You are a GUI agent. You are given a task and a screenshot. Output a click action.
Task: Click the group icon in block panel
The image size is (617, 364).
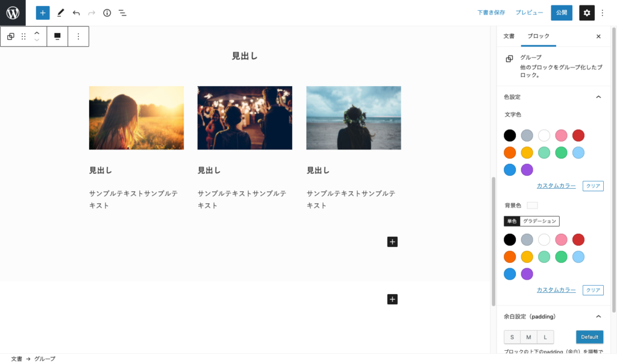(509, 58)
